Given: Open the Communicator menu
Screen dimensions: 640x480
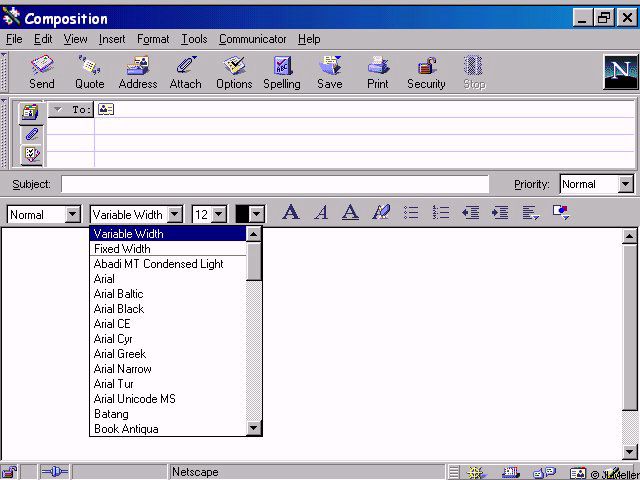Looking at the screenshot, I should [x=252, y=39].
